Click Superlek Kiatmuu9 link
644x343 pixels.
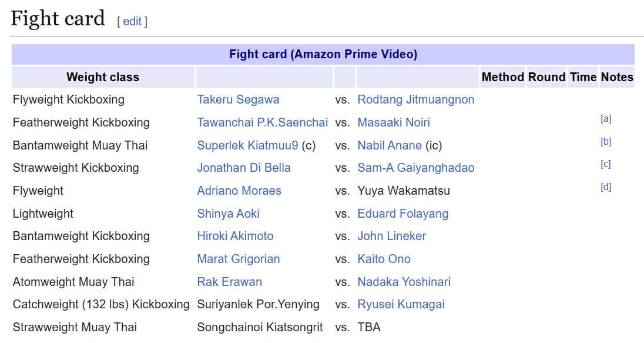[247, 145]
